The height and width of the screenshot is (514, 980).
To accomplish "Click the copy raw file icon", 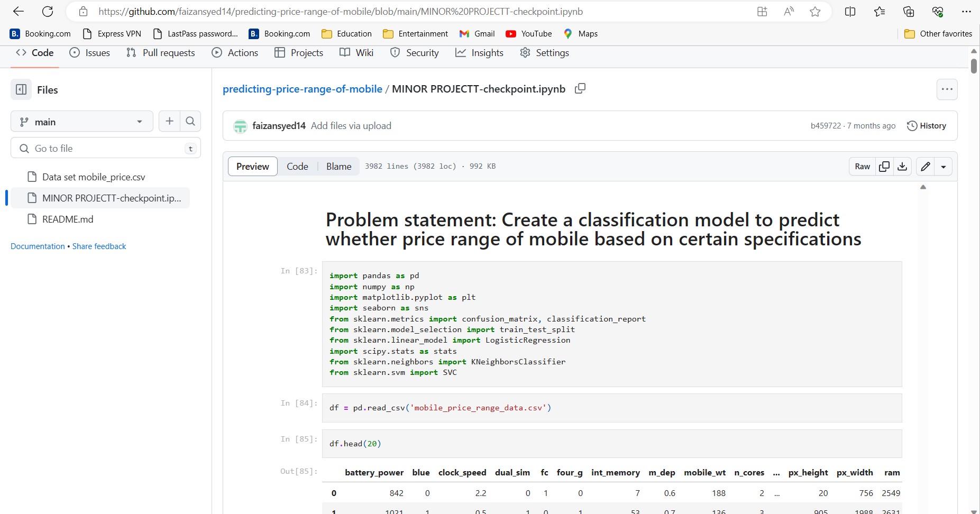I will (x=884, y=167).
